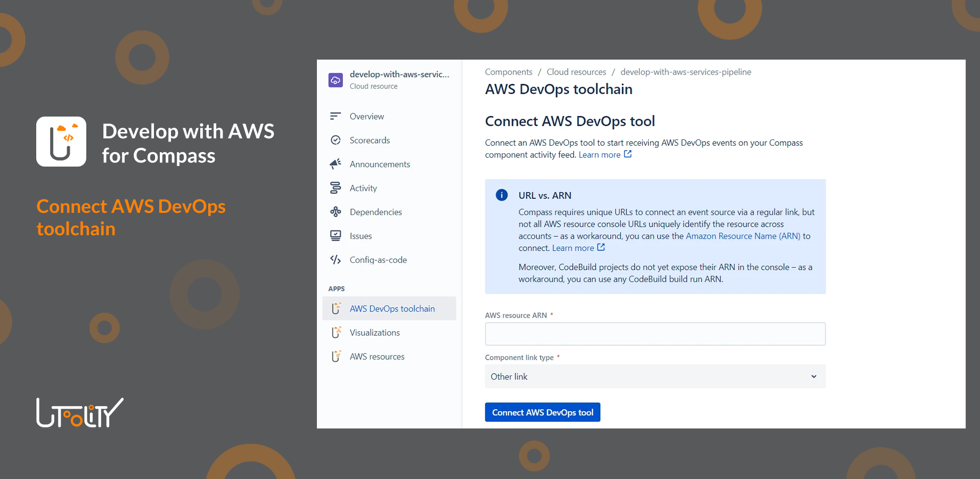This screenshot has height=479, width=980.
Task: Click the Amazon Resource Name (ARN) link
Action: pyautogui.click(x=742, y=236)
